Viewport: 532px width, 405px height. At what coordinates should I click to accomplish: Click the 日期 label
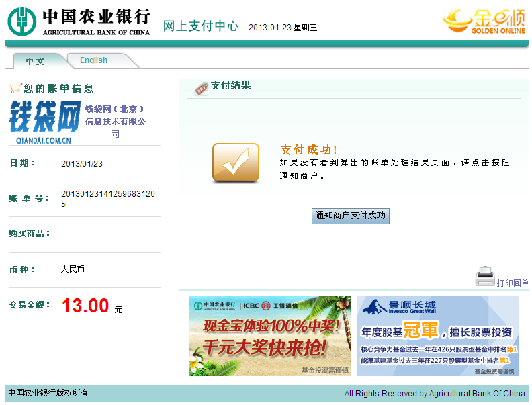[x=22, y=163]
